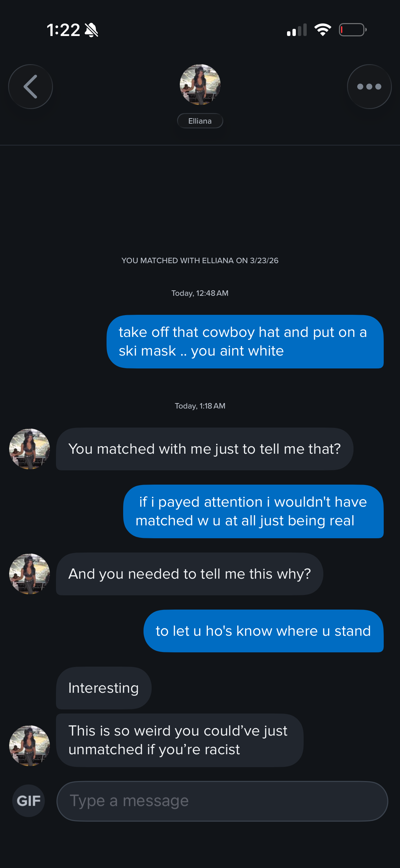Tap avatar beside "This is so weird" message
The width and height of the screenshot is (400, 868).
30,746
